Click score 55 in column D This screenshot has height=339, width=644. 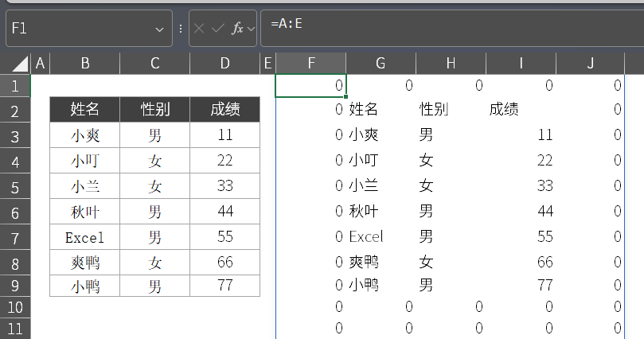point(224,237)
